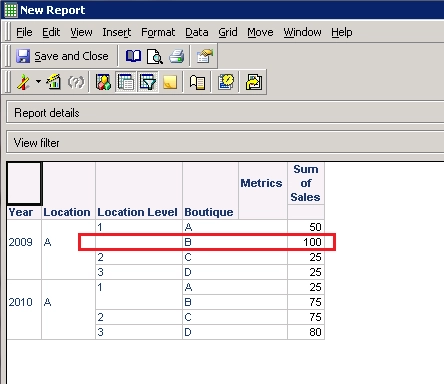Open the Grid menu
This screenshot has width=444, height=384.
pos(228,32)
